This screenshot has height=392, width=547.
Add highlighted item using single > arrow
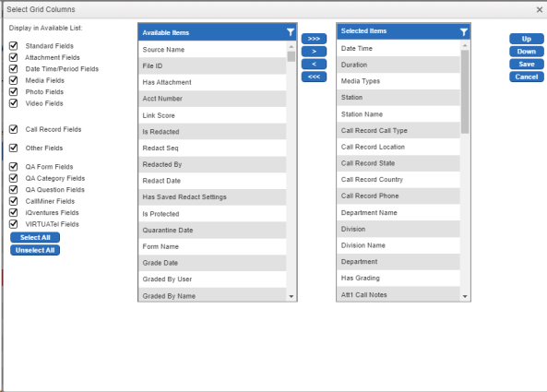pos(314,52)
